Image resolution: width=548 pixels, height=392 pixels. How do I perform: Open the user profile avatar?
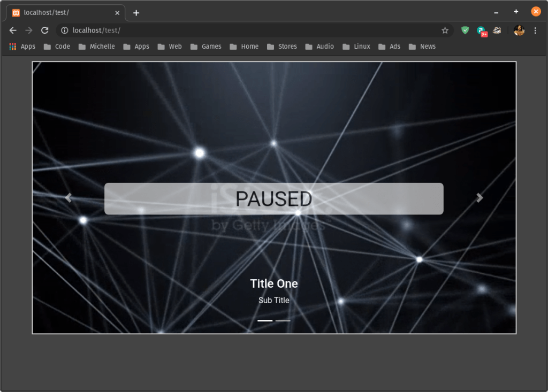point(519,30)
